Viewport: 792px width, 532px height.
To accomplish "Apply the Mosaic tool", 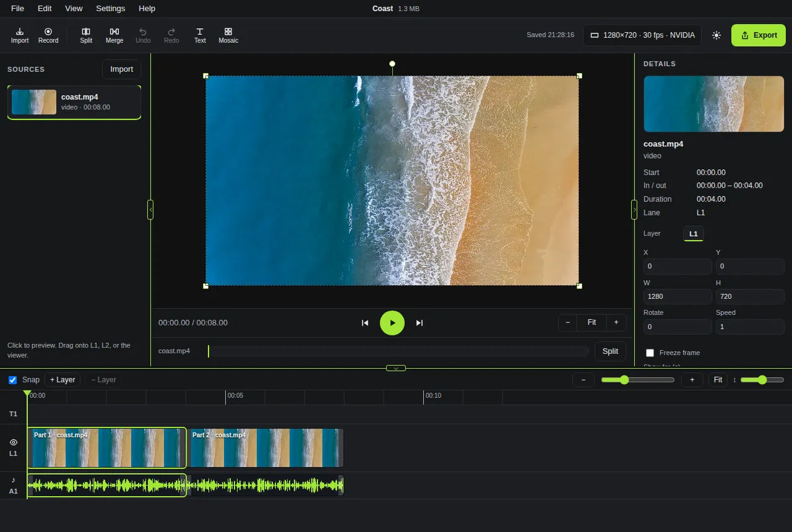I will [228, 35].
